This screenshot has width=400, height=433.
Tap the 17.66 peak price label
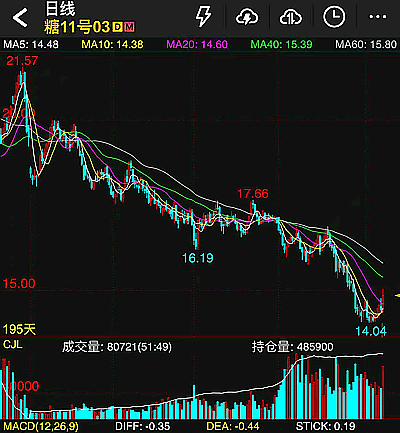coord(253,194)
